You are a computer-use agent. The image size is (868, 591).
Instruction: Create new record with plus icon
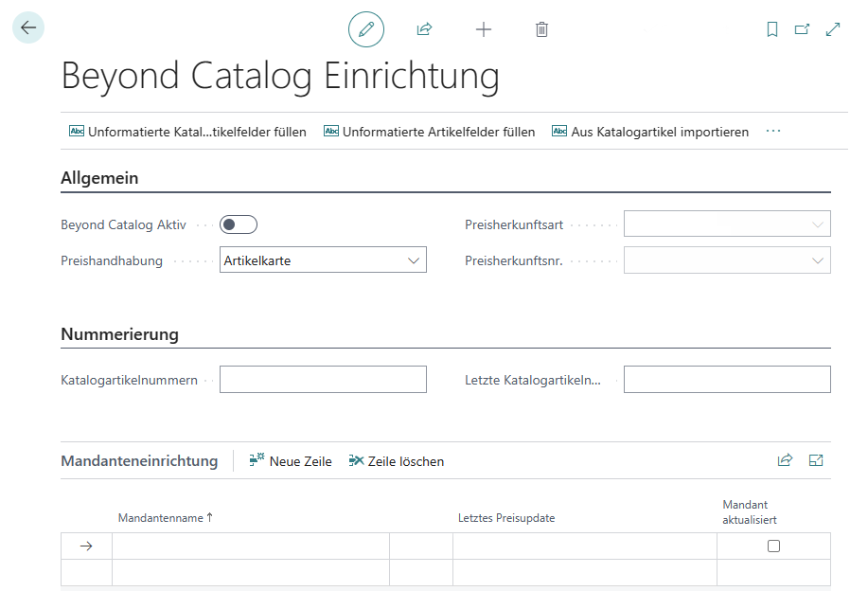(x=484, y=29)
